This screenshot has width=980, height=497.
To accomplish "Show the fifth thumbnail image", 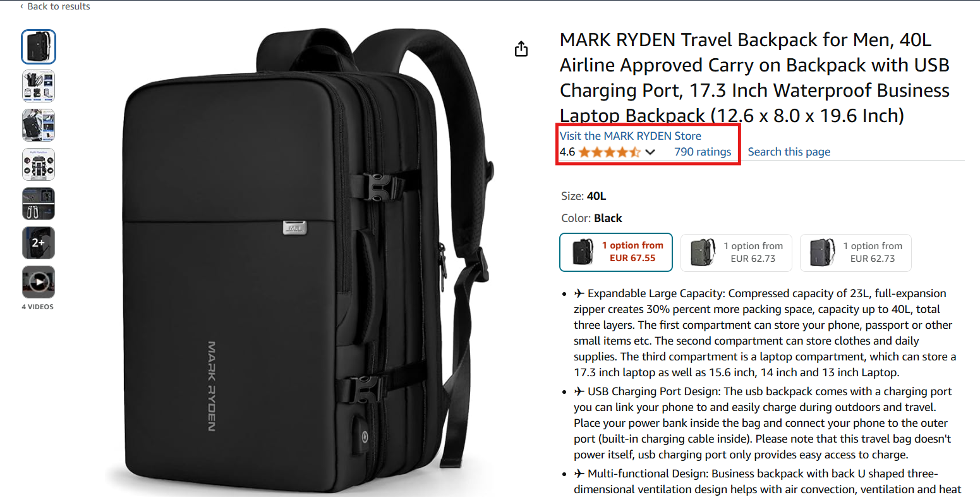I will click(39, 204).
